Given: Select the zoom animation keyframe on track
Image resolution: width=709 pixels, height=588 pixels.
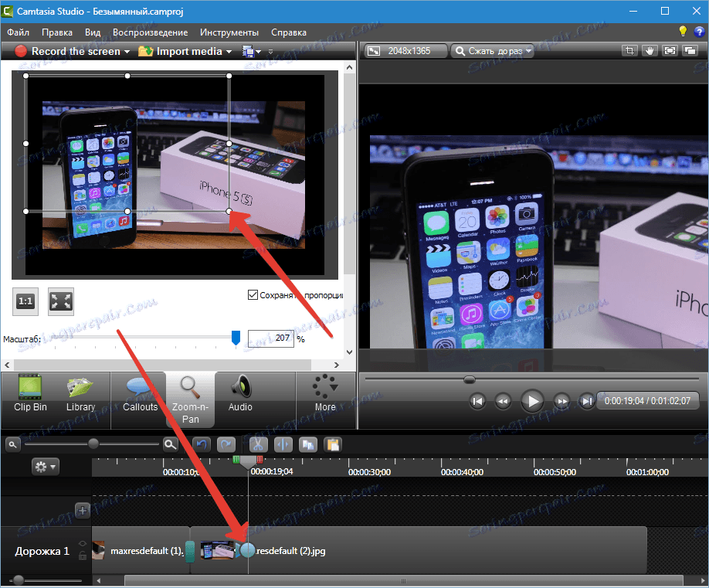Looking at the screenshot, I should (247, 550).
